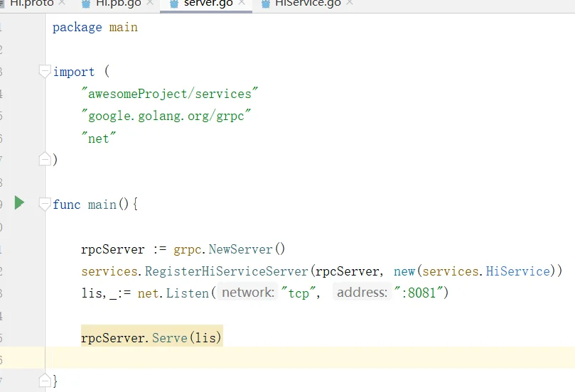Close the HiService.go tab
Screen dimensions: 575x392
350,3
